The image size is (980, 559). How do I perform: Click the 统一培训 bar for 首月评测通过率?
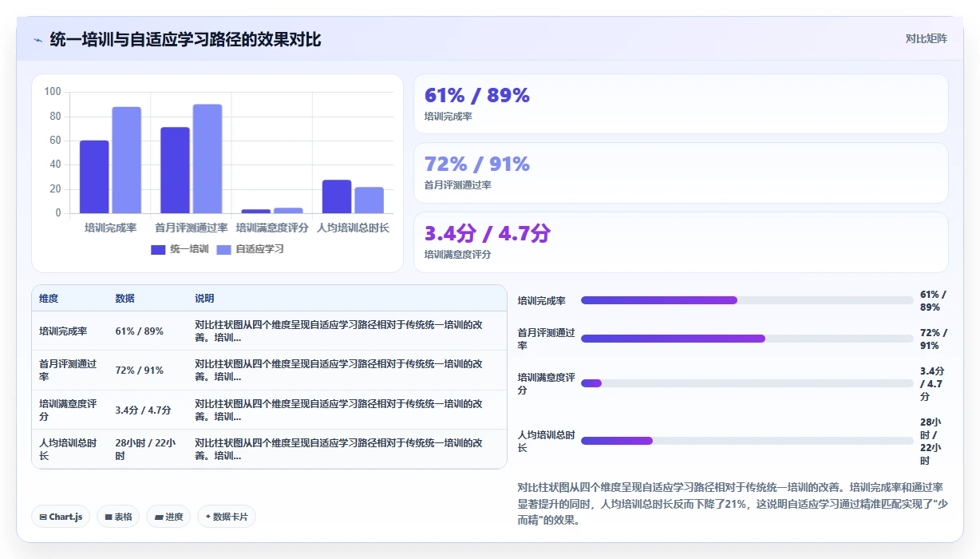click(176, 170)
